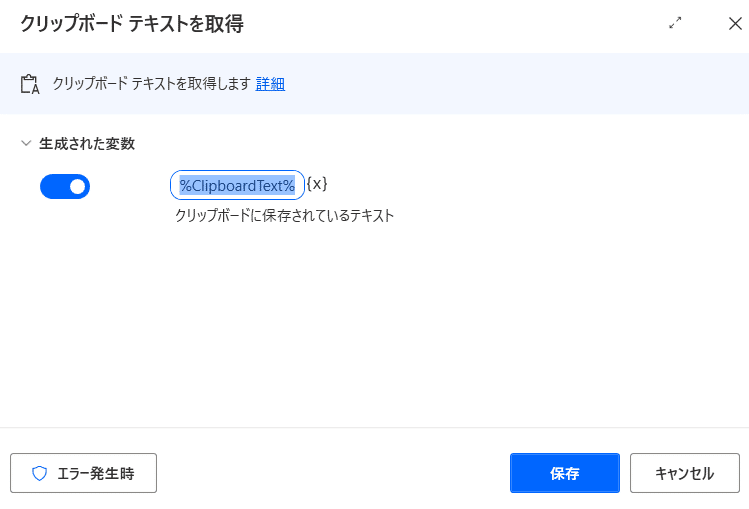Click the shield icon beside エラー発生時
749x509 pixels.
40,473
